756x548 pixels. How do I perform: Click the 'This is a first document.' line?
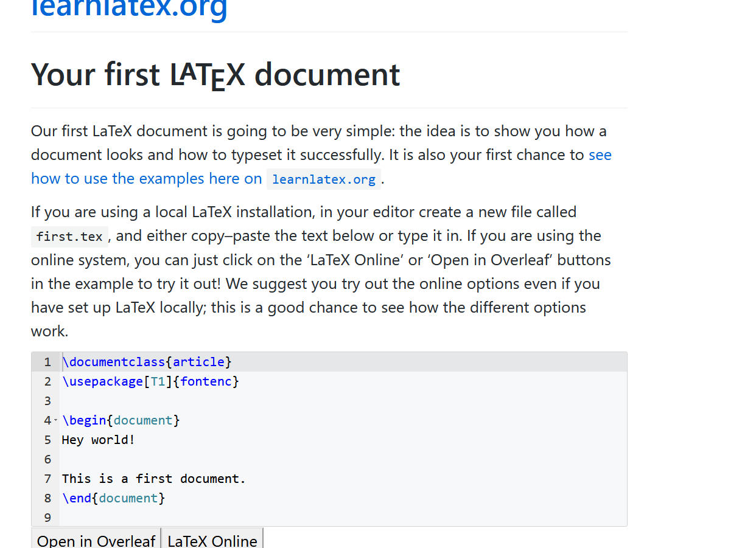tap(153, 478)
